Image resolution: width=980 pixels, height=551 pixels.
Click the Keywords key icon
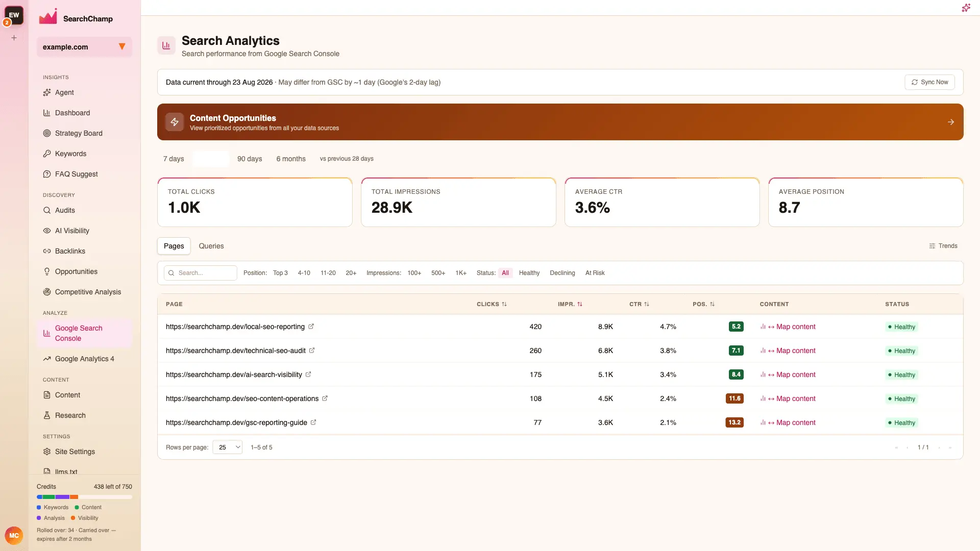[47, 154]
